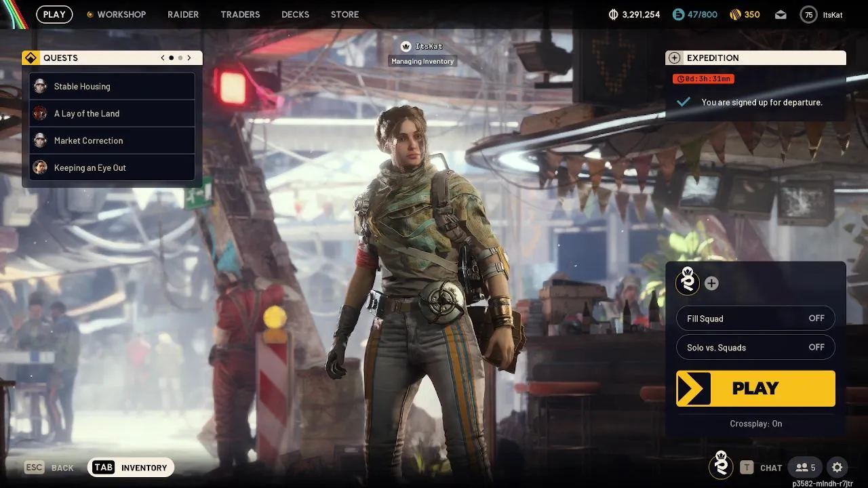The width and height of the screenshot is (868, 488).
Task: Switch to the RAIDER tab
Action: (x=183, y=14)
